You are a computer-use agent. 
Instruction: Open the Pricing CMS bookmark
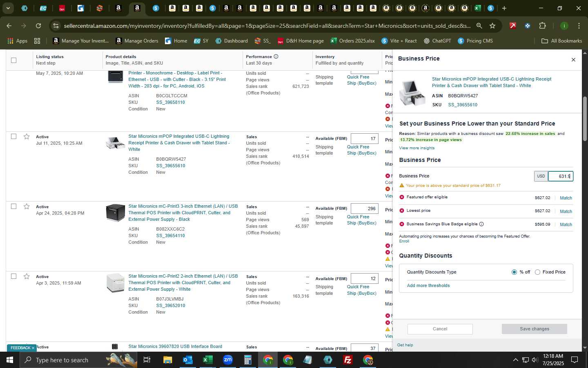click(x=475, y=41)
